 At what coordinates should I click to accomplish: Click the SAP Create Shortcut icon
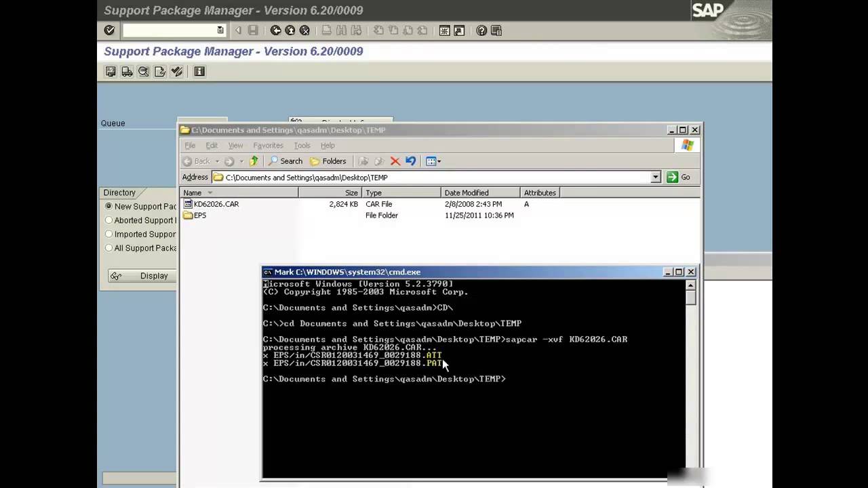click(x=459, y=30)
